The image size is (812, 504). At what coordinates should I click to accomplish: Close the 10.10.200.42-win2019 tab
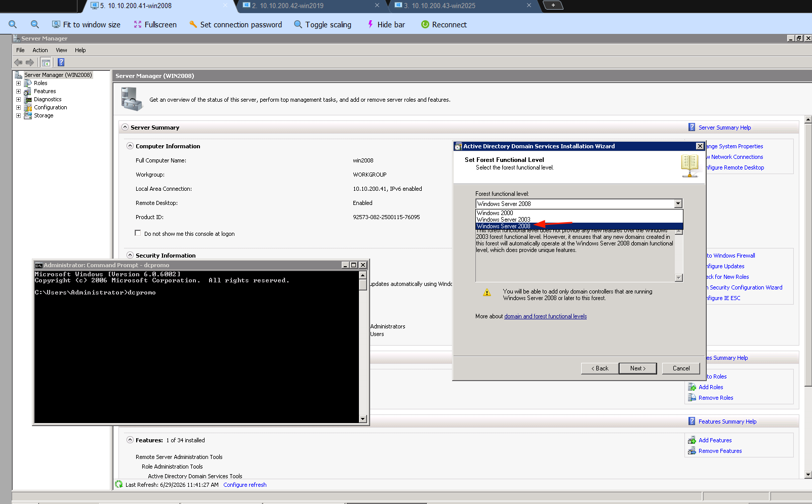point(377,6)
